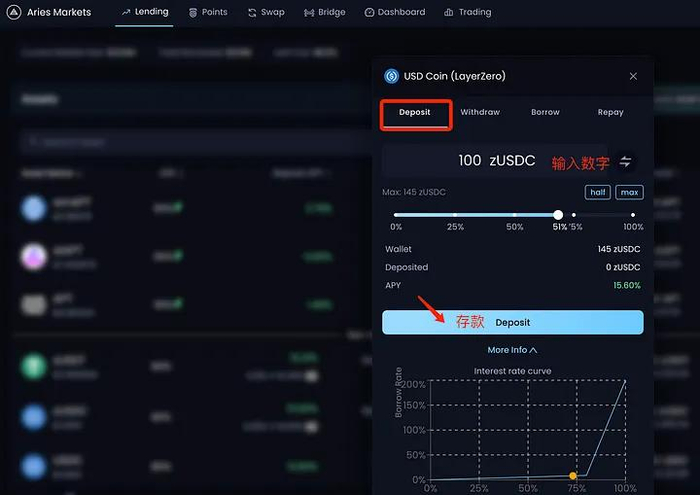
Task: Open the Trading page
Action: click(468, 13)
